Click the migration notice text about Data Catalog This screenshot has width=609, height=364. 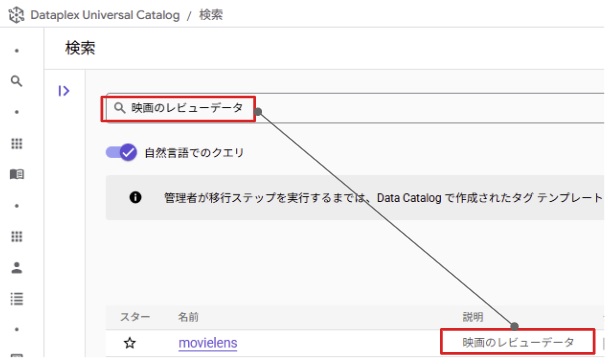(x=384, y=198)
